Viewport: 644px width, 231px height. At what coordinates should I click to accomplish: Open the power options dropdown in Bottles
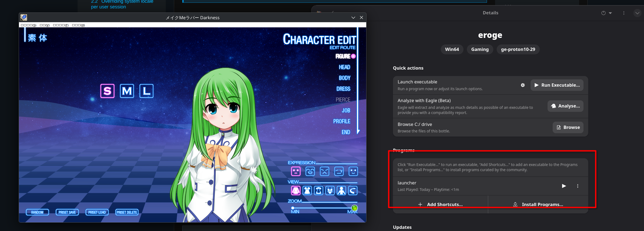tap(607, 13)
